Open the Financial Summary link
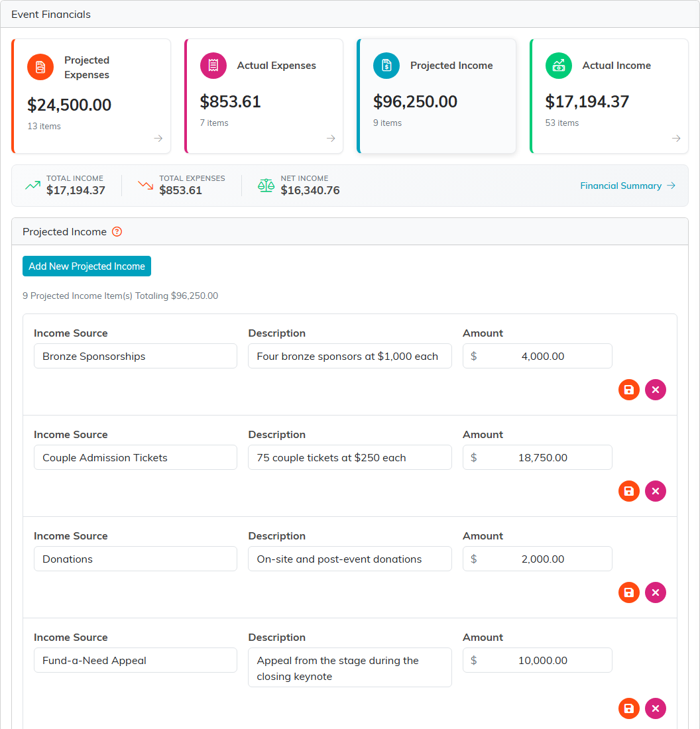700x729 pixels. click(x=628, y=186)
